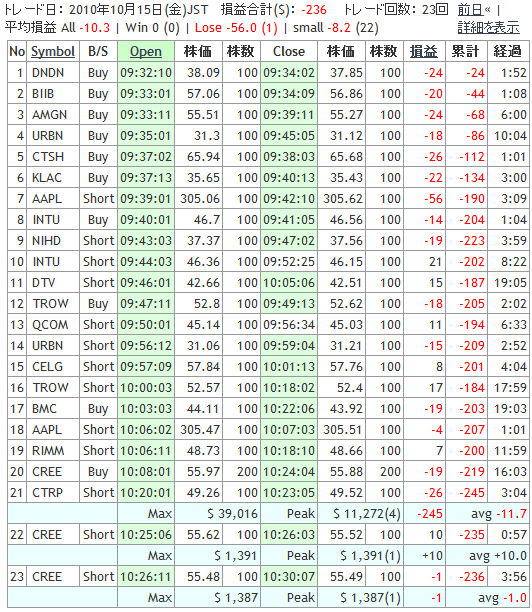Image resolution: width=532 pixels, height=612 pixels.
Task: Click the Max value $ 1,391
Action: [236, 555]
